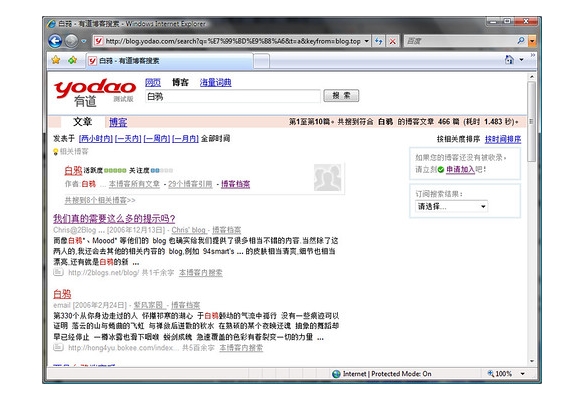Open the zoom level dropdown arrow
The width and height of the screenshot is (585, 400).
tap(523, 374)
